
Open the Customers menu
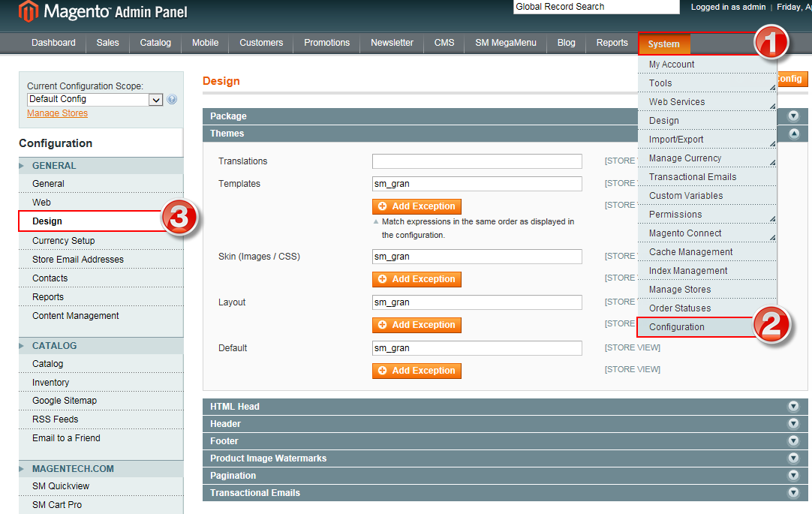pyautogui.click(x=261, y=43)
